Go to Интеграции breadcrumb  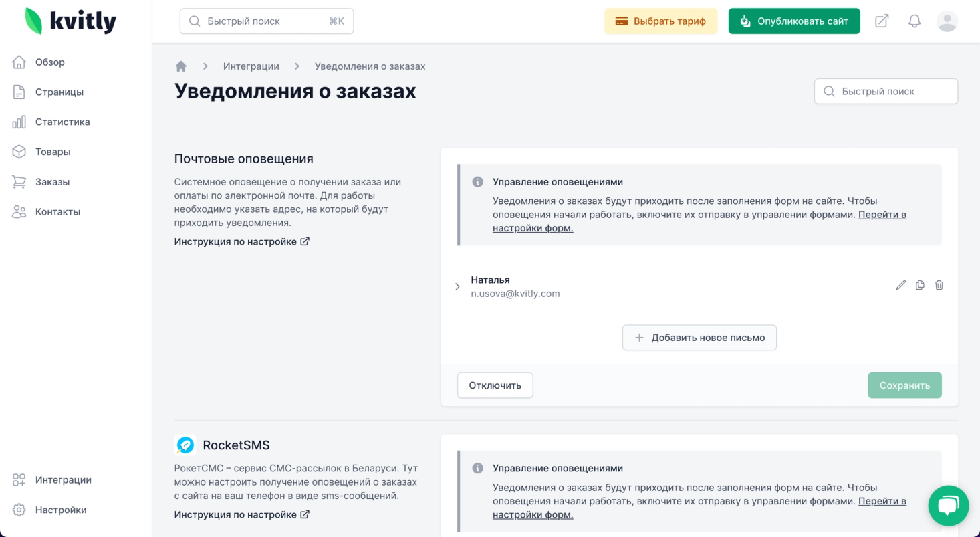(251, 66)
